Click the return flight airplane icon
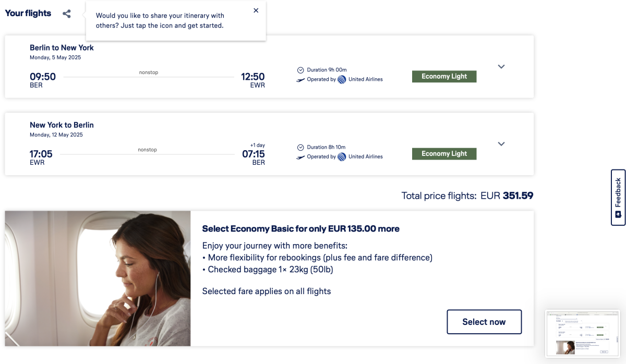 [300, 157]
